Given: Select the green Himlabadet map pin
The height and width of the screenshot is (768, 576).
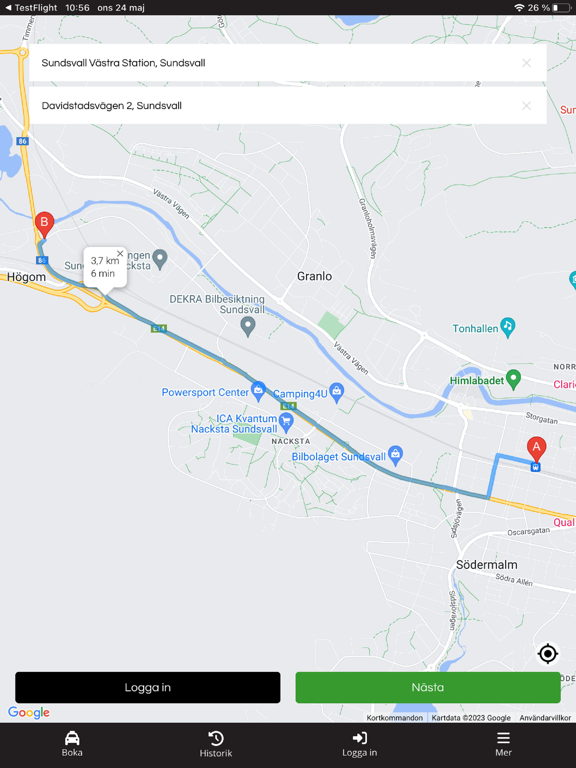Looking at the screenshot, I should [513, 380].
